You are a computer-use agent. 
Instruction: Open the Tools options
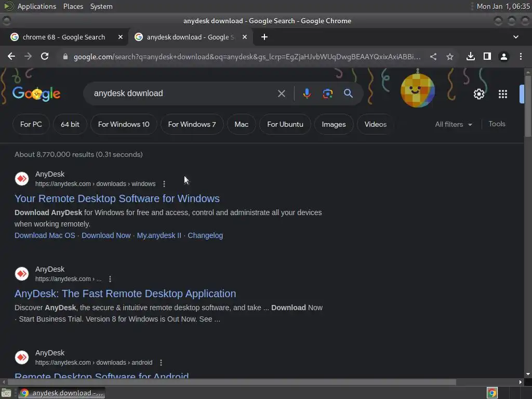point(497,124)
